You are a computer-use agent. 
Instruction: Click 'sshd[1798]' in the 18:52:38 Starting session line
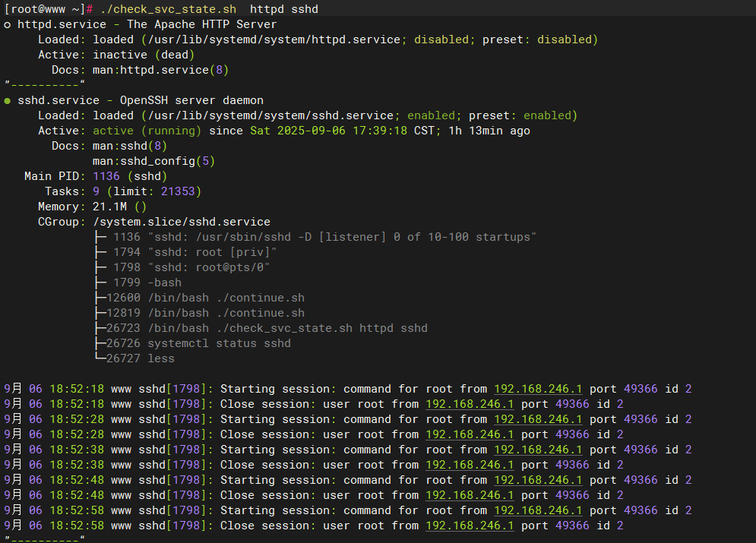point(172,450)
